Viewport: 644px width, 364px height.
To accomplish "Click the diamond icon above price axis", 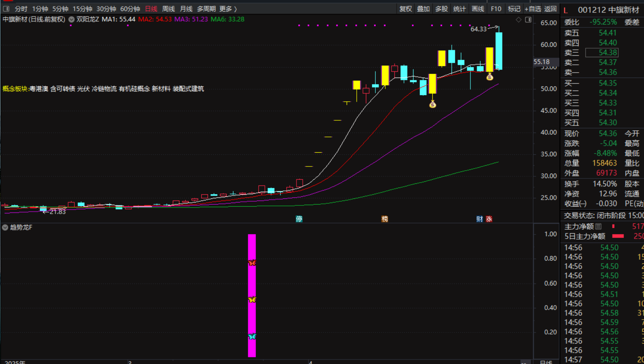I will click(519, 20).
